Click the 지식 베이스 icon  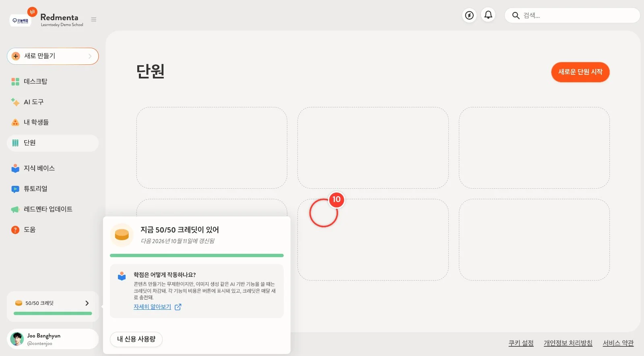point(15,168)
